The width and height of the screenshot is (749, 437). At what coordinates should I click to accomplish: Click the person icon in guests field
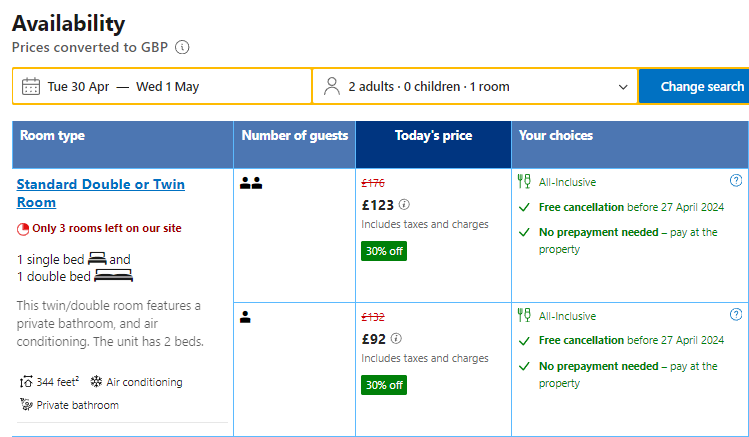(x=333, y=86)
